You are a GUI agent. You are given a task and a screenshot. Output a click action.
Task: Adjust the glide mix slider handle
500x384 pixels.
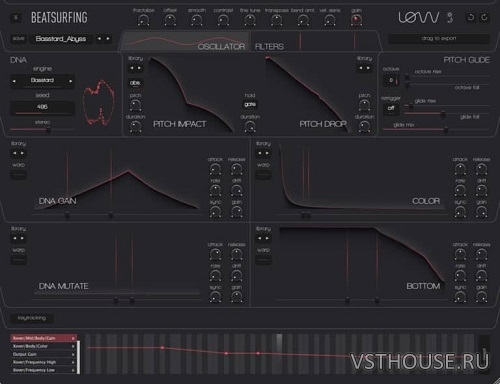coord(446,129)
